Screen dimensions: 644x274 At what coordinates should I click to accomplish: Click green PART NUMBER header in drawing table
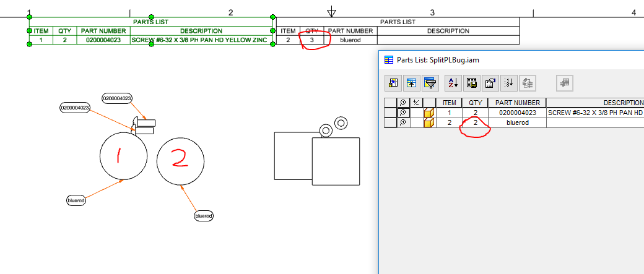pyautogui.click(x=103, y=31)
